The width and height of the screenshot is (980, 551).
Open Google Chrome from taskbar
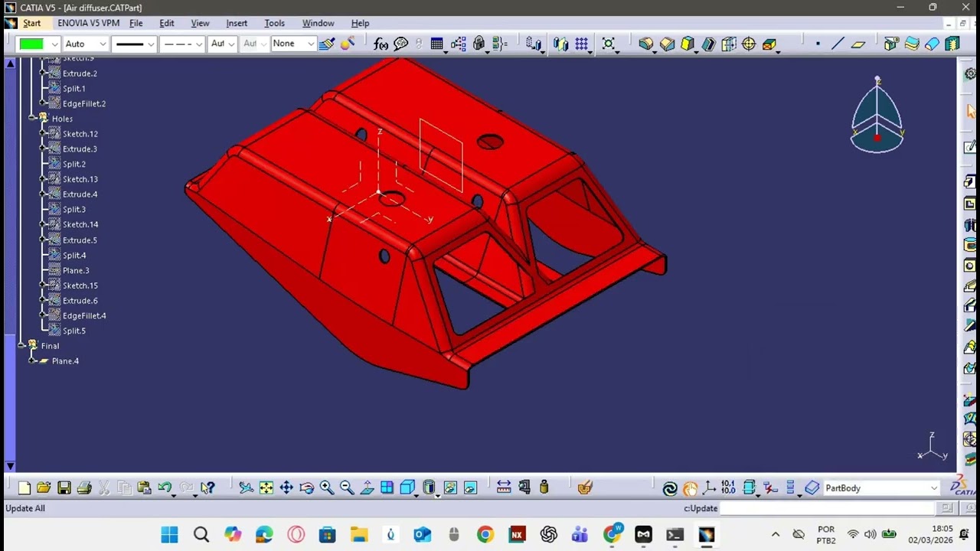[x=485, y=534]
